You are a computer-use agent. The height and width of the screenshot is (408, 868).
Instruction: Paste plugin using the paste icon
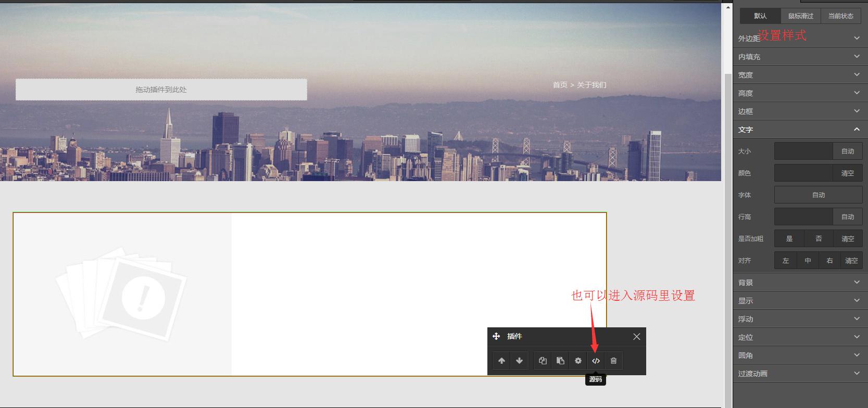coord(560,361)
